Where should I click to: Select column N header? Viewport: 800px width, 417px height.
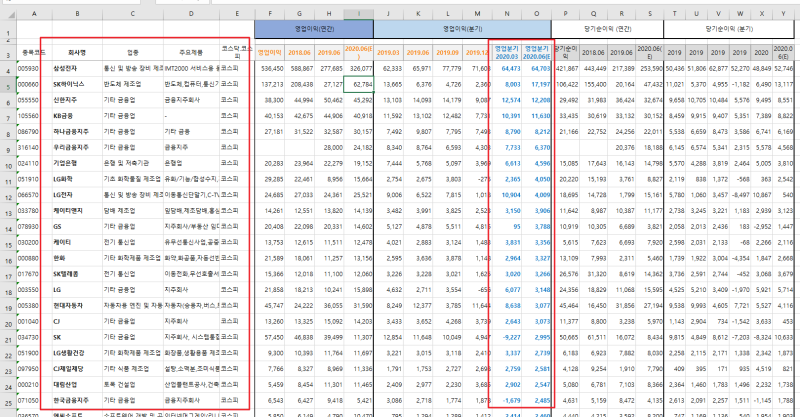click(x=507, y=14)
